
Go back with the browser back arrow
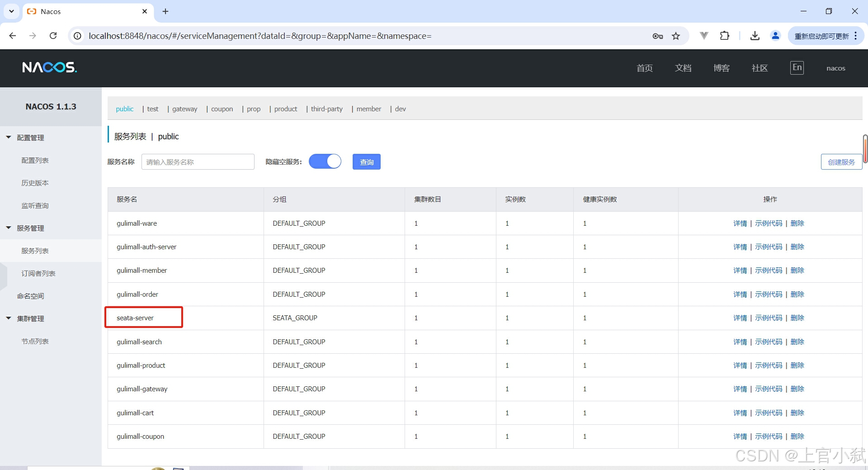pos(13,36)
